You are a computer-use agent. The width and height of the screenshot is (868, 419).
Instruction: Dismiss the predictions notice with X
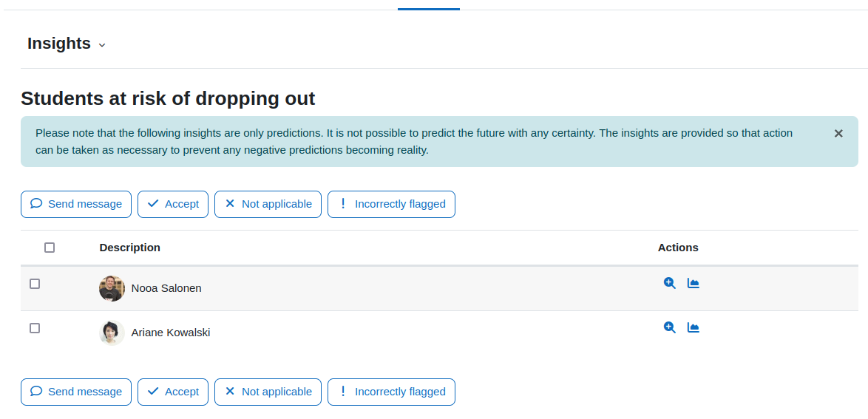pos(838,134)
